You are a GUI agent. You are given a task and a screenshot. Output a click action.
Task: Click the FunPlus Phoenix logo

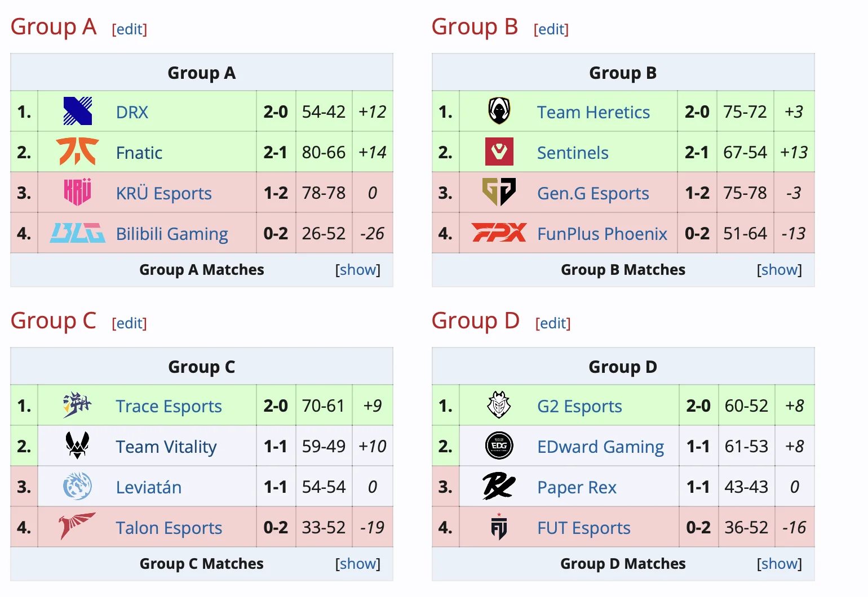pos(499,232)
